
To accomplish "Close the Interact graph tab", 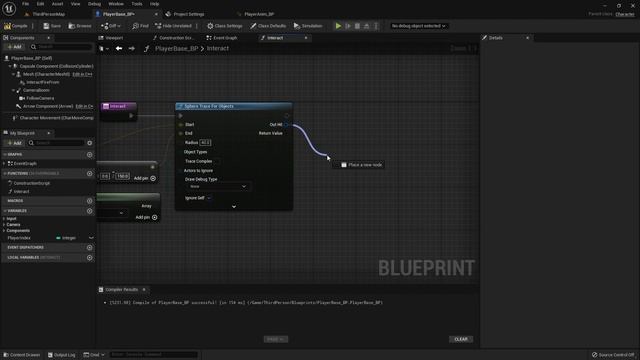I will (306, 38).
